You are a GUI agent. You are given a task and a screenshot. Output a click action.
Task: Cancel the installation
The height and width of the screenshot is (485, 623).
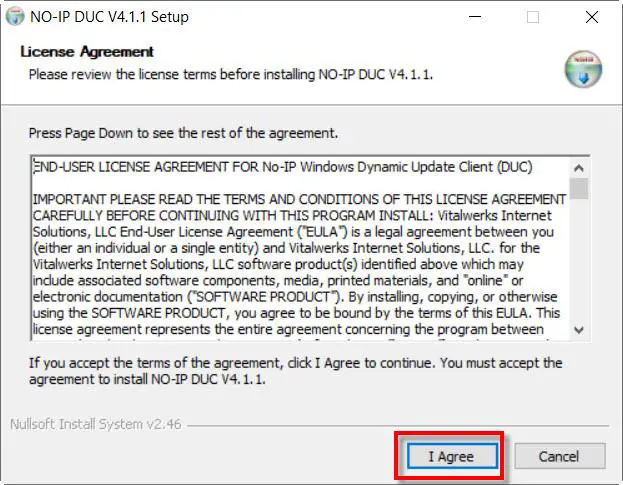559,456
